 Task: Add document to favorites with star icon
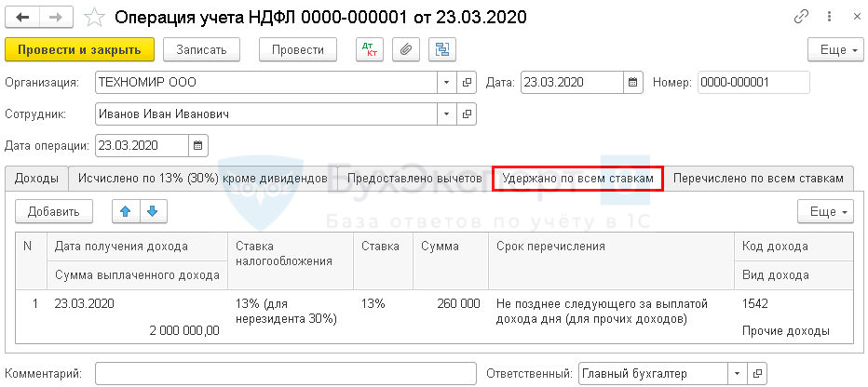coord(95,18)
